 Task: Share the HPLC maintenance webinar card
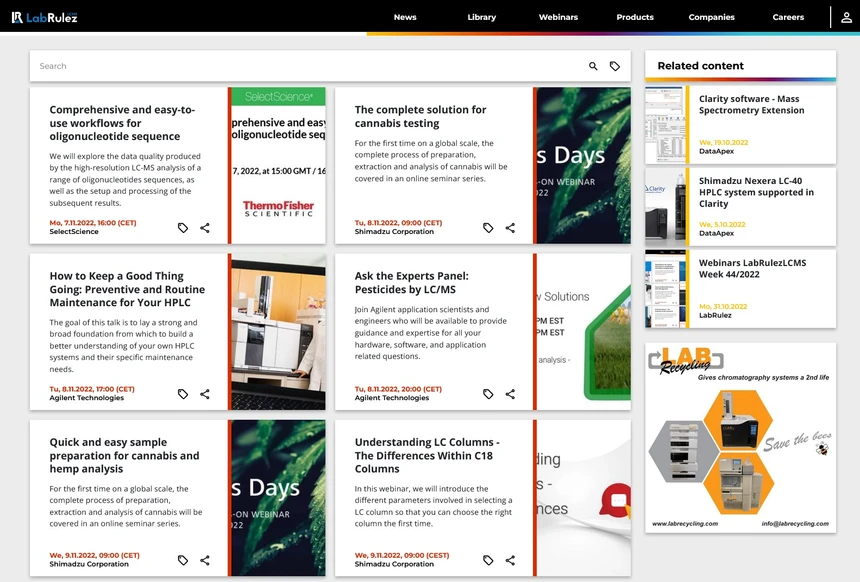(205, 394)
